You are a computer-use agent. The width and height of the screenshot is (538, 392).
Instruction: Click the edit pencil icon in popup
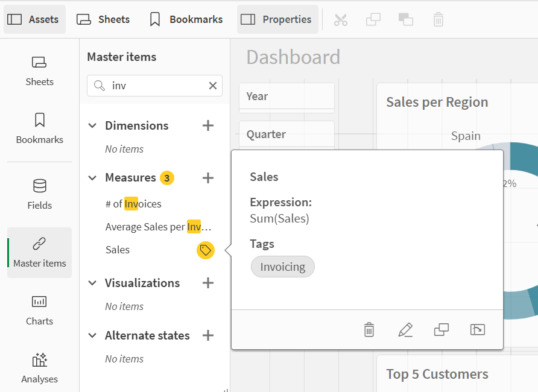pos(405,330)
